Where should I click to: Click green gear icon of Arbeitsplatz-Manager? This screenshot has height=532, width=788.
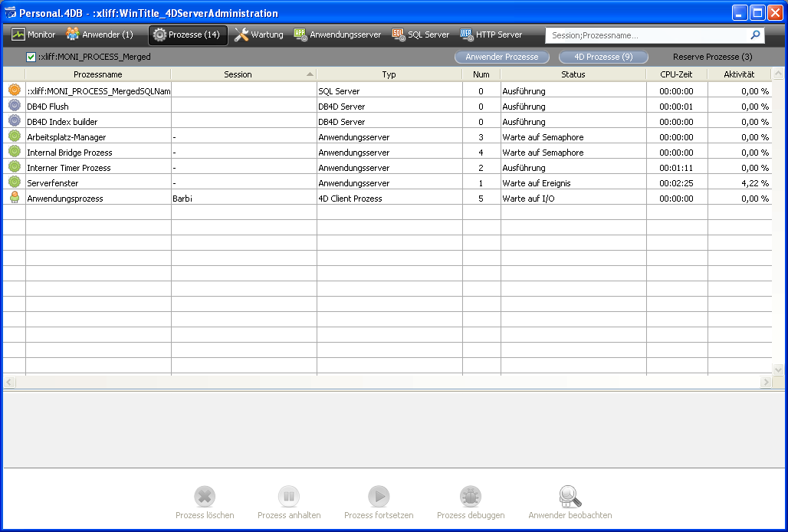15,136
